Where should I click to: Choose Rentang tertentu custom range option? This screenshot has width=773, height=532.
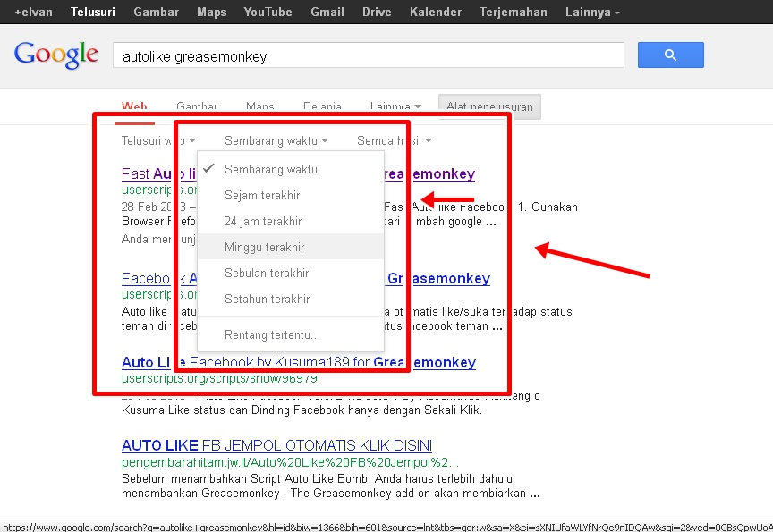tap(291, 335)
